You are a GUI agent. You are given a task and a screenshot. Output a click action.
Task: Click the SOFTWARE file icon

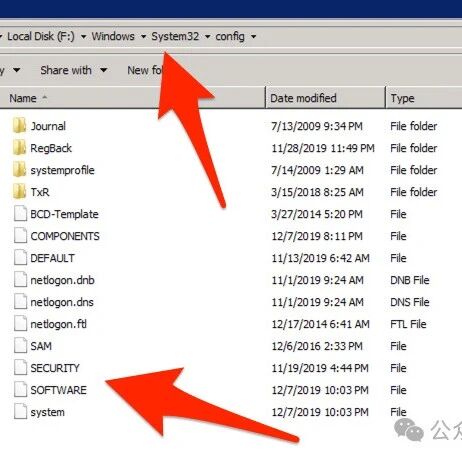(20, 390)
